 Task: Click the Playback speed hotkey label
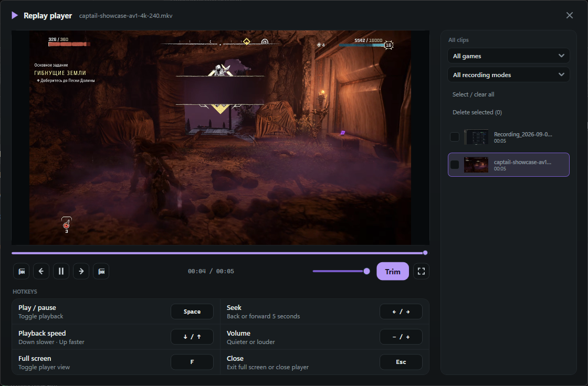(x=42, y=333)
